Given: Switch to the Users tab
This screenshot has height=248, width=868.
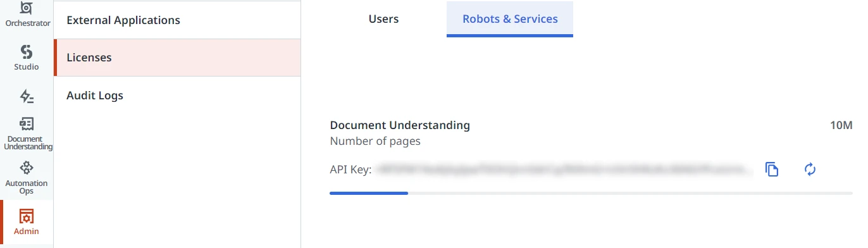Looking at the screenshot, I should [383, 19].
